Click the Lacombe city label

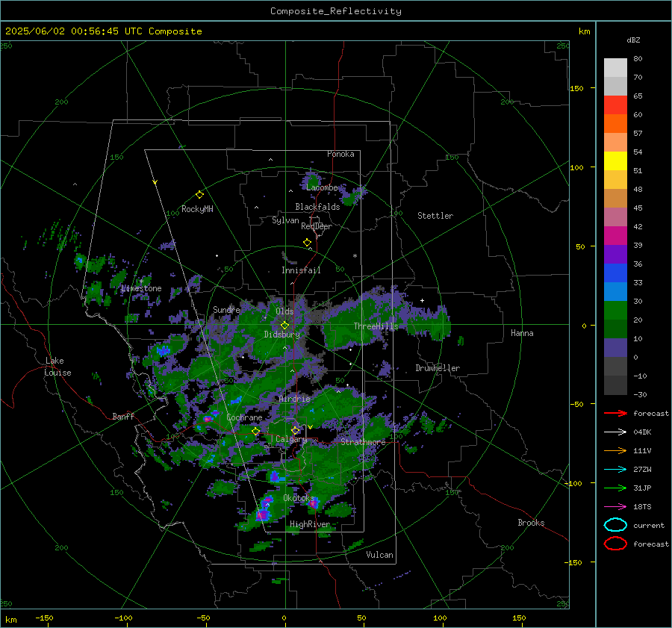(x=322, y=187)
